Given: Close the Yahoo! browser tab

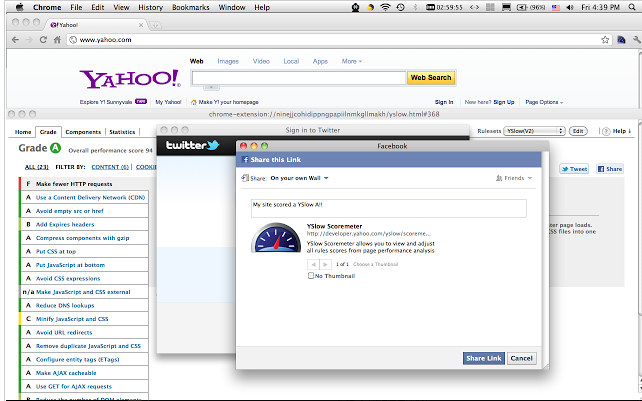Looking at the screenshot, I should (141, 25).
